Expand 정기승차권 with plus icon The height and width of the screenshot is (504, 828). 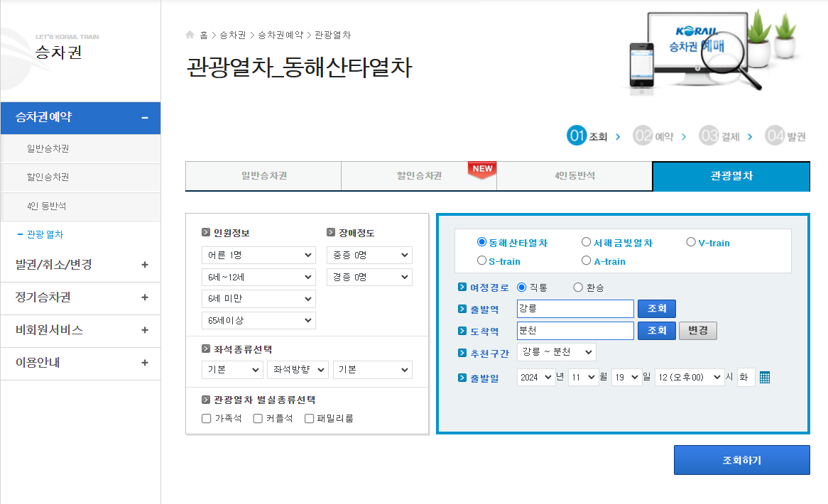pyautogui.click(x=145, y=297)
